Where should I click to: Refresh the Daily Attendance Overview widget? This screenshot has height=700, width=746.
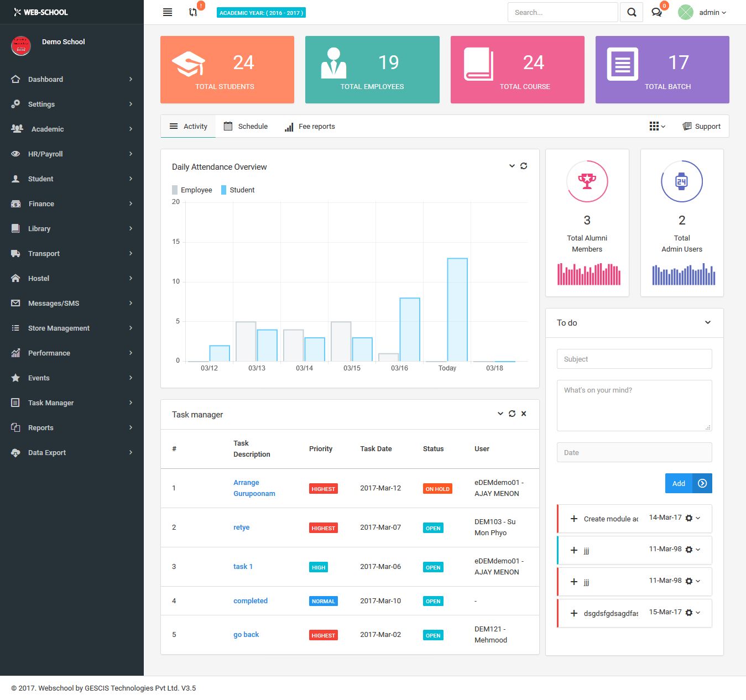[x=524, y=166]
